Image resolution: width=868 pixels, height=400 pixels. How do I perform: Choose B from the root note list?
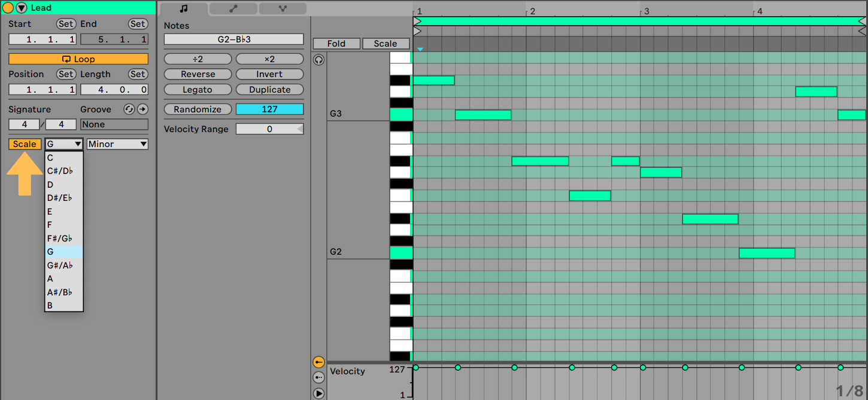64,306
